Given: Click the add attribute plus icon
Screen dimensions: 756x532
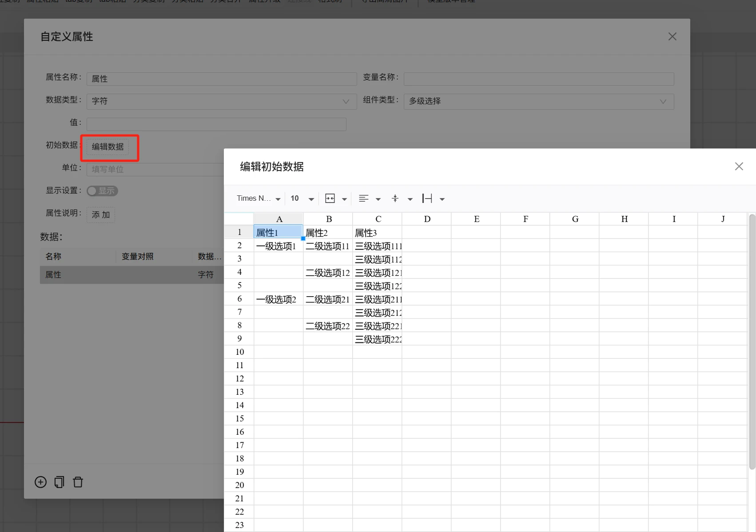Looking at the screenshot, I should point(40,482).
